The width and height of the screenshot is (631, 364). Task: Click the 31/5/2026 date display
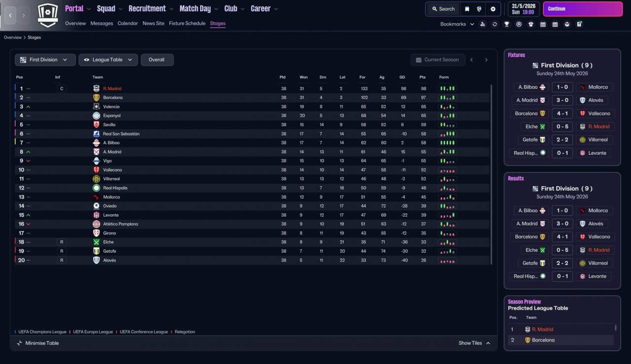(x=523, y=9)
